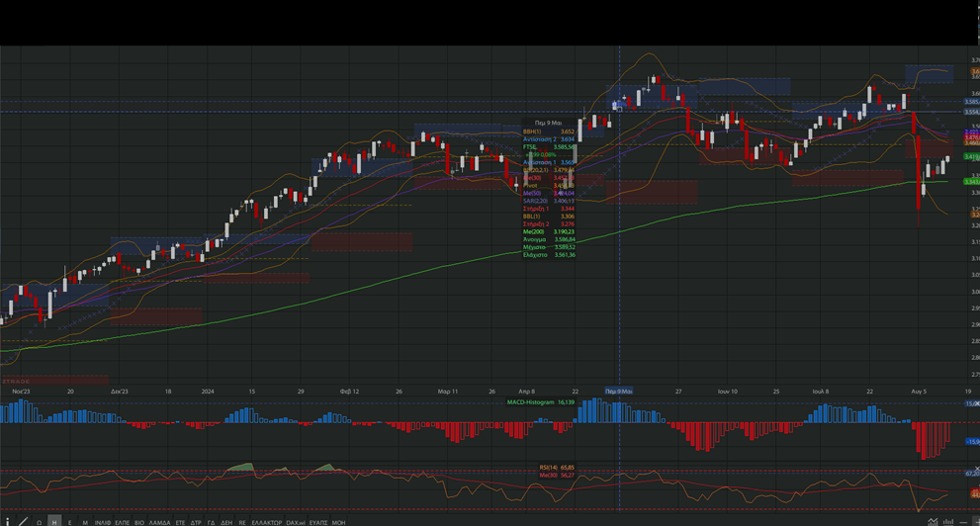
Task: Click the highlighted Πεμ 9 Μαι date marker
Action: point(619,392)
